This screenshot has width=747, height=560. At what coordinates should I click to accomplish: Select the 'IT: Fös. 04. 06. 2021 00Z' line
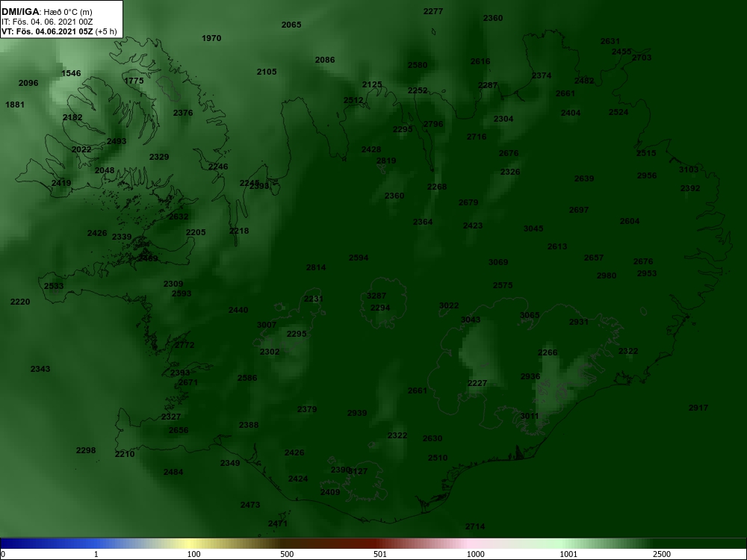point(46,22)
